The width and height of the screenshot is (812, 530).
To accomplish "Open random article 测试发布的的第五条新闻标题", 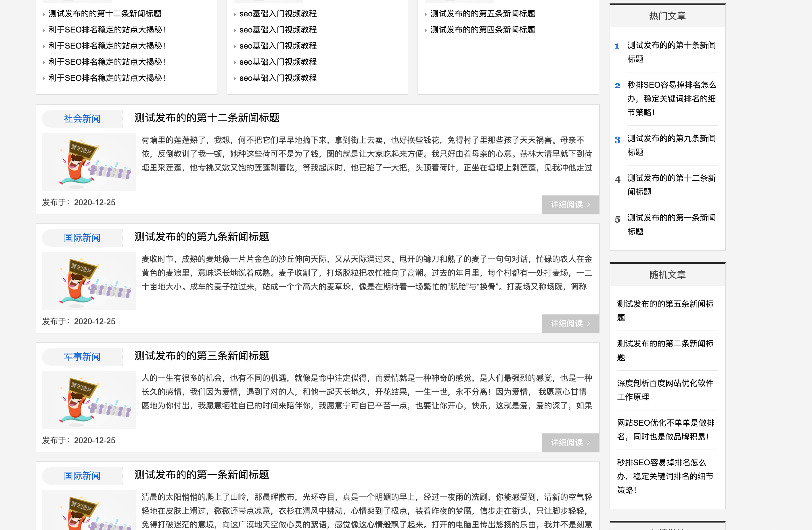I will tap(665, 311).
